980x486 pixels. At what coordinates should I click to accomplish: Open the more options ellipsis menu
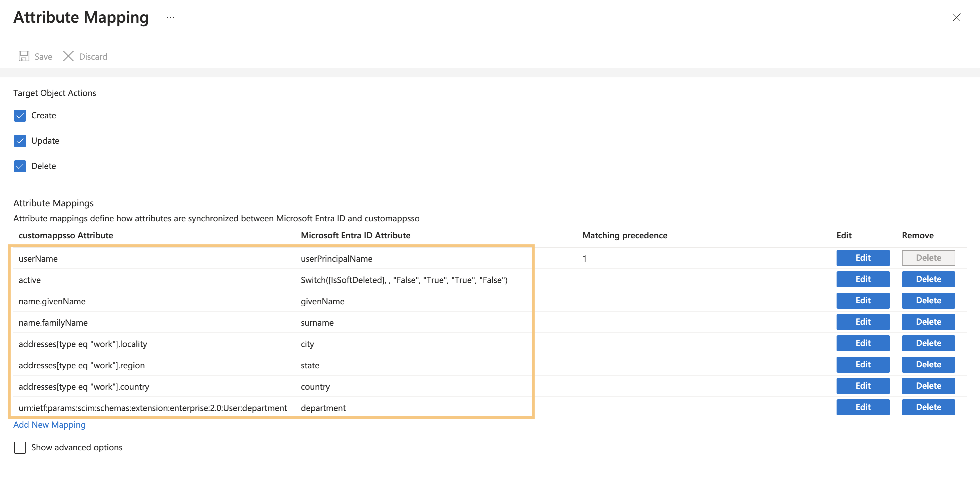[170, 17]
